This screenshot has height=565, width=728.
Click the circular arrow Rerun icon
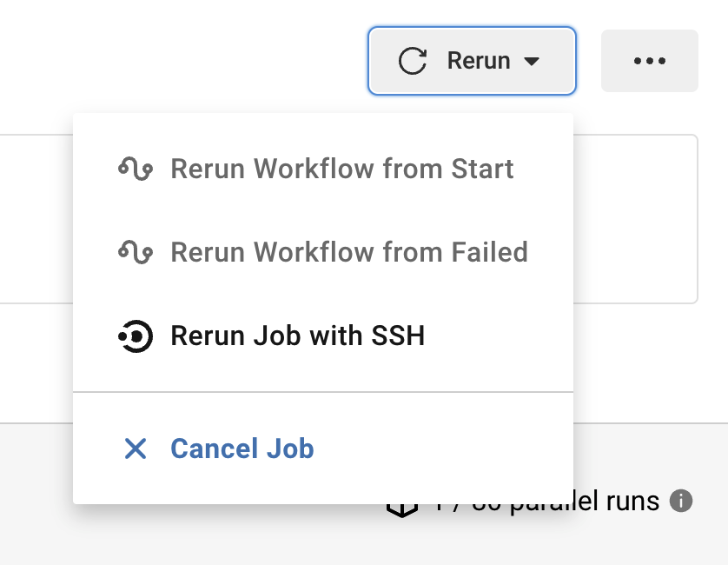tap(413, 61)
